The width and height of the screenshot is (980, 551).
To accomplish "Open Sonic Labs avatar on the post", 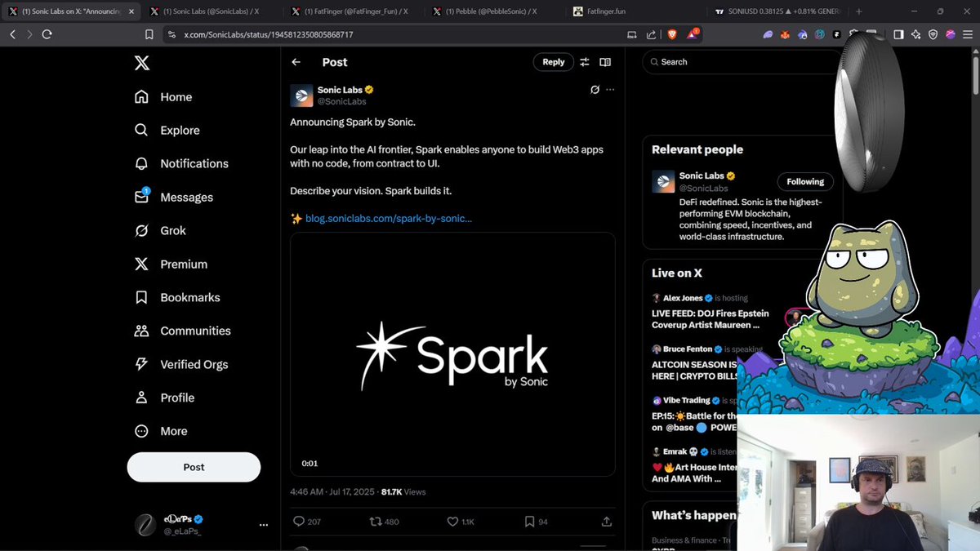I will pos(301,96).
